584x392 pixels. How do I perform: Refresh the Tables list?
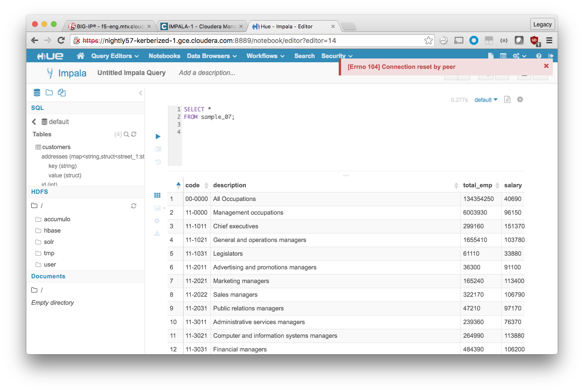point(133,134)
